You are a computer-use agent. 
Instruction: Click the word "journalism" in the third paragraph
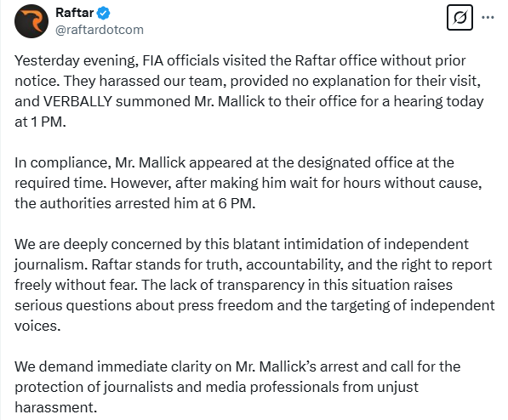point(49,265)
